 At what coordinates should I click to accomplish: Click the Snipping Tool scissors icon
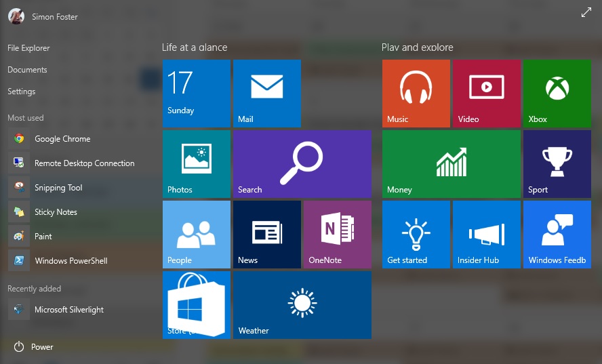19,187
